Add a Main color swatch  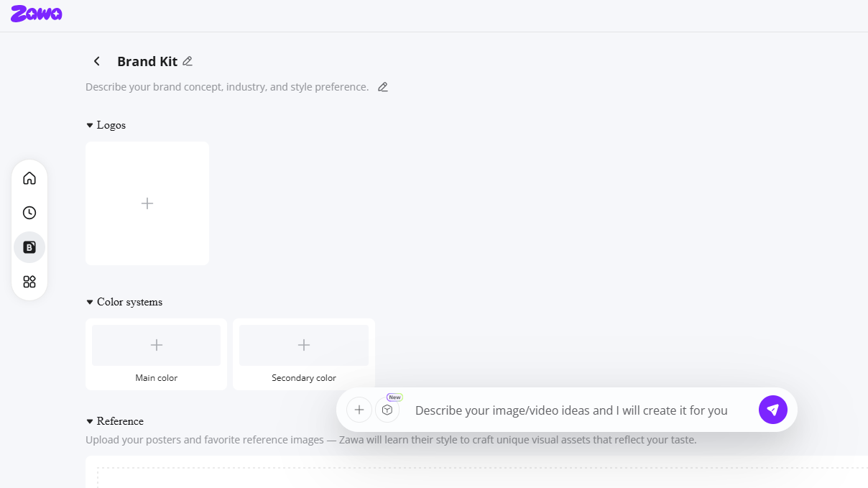click(x=156, y=345)
